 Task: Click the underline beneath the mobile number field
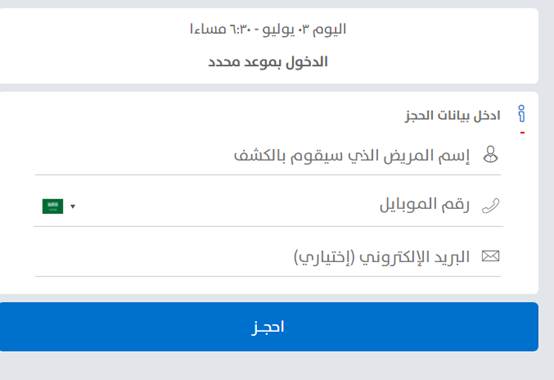(268, 226)
